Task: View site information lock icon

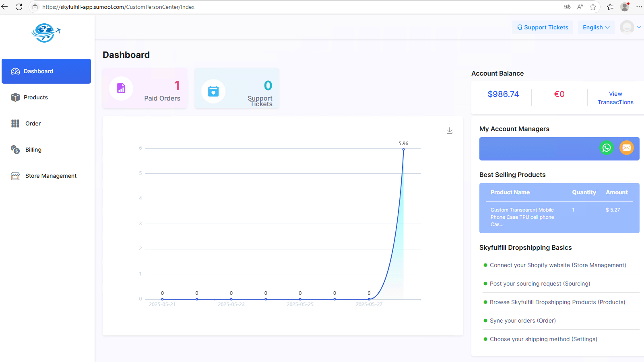Action: [35, 7]
